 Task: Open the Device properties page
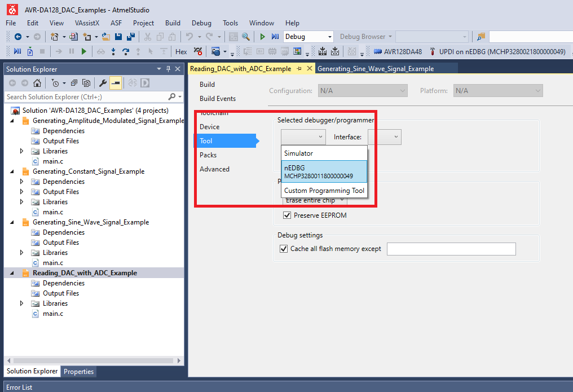click(x=210, y=127)
